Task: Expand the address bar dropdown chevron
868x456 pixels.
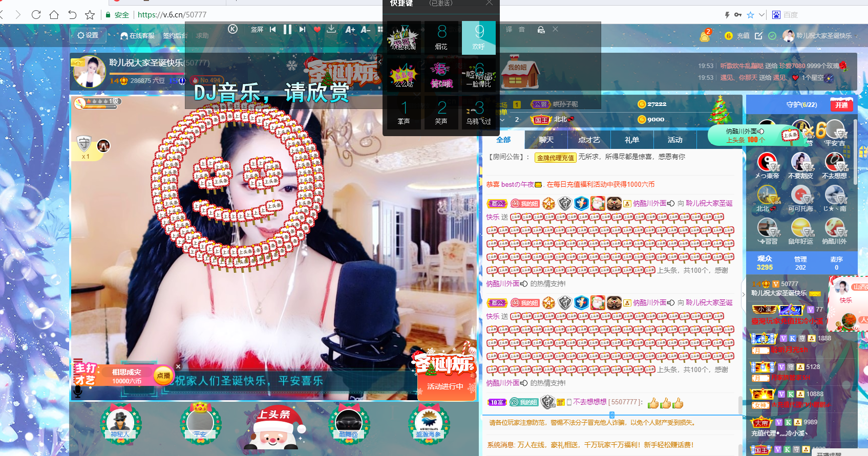Action: (761, 15)
